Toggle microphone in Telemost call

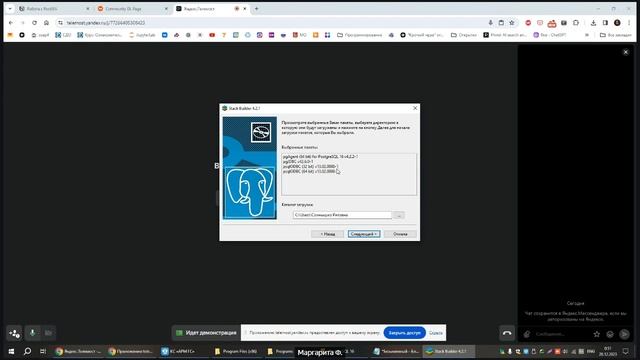pos(32,333)
